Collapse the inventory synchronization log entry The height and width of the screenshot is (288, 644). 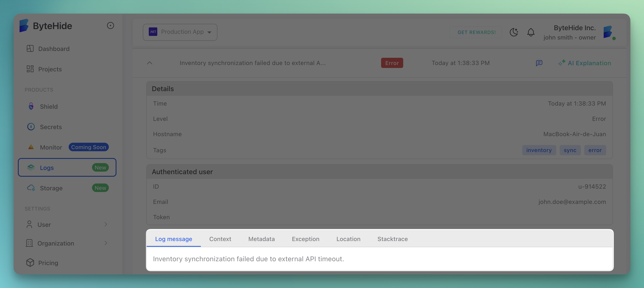coord(149,63)
